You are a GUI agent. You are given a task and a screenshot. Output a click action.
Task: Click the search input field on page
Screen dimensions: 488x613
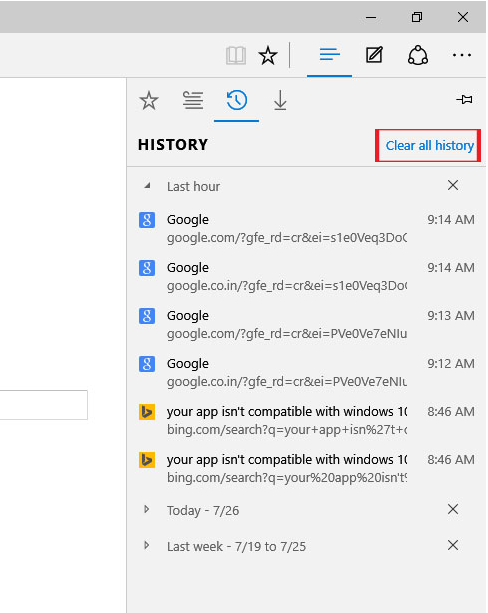click(43, 405)
